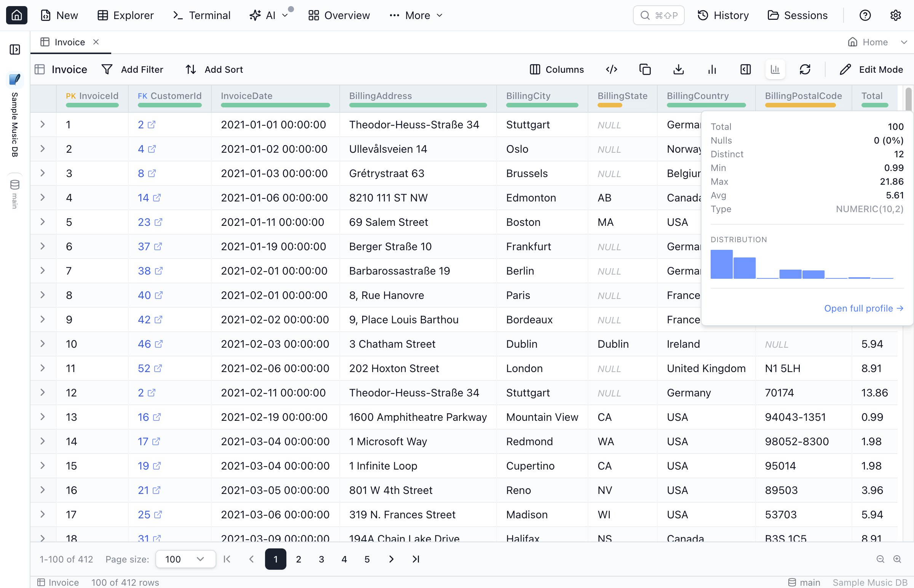Click the copy icon in table toolbar
The height and width of the screenshot is (588, 914).
pos(645,69)
